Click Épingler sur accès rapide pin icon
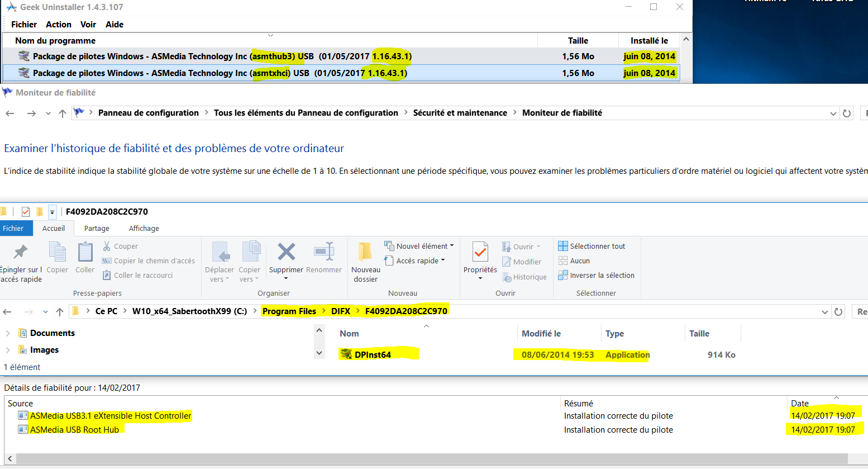 (21, 253)
